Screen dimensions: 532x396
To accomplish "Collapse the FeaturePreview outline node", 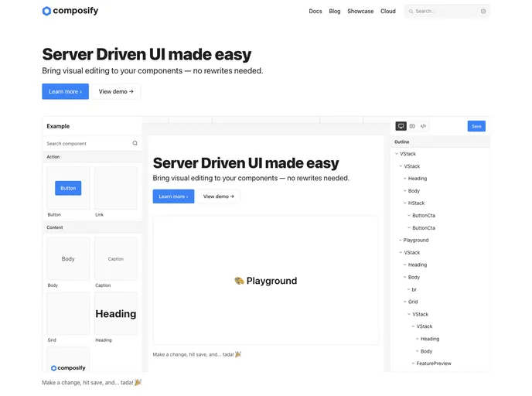I will 413,363.
